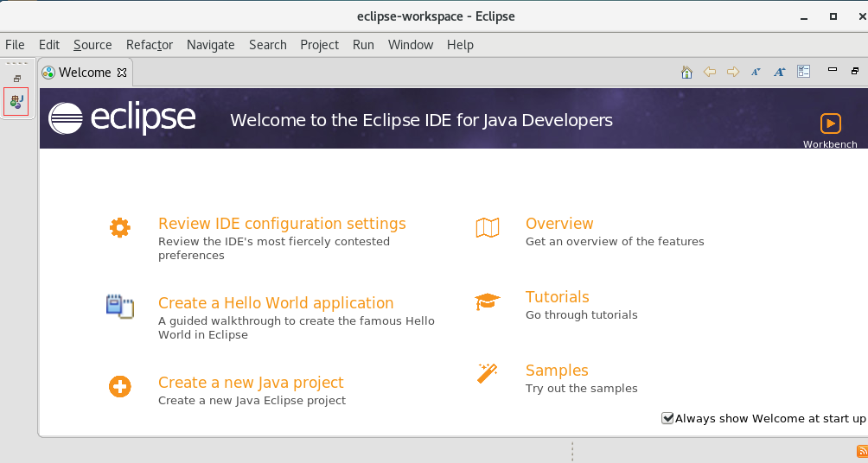Viewport: 868px width, 463px height.
Task: Select the Welcome tab
Action: 84,73
